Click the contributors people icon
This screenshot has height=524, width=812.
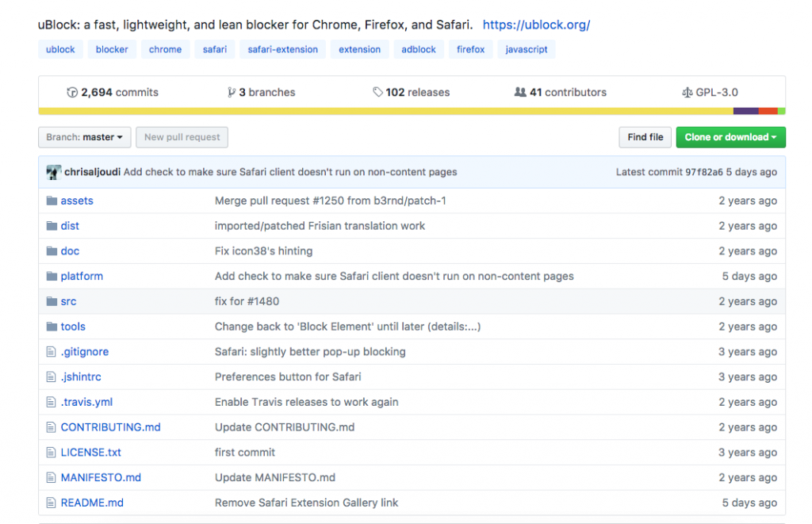point(520,93)
